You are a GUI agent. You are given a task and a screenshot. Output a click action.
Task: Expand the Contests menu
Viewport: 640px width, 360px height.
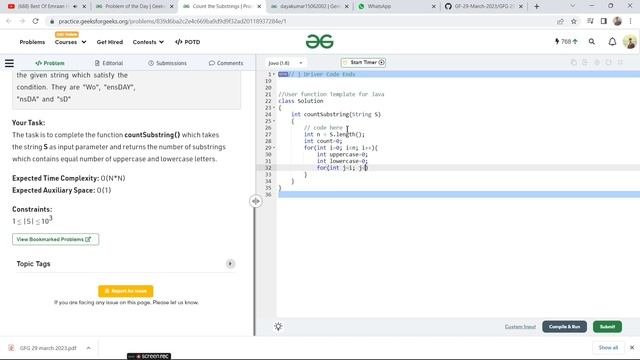pos(148,42)
